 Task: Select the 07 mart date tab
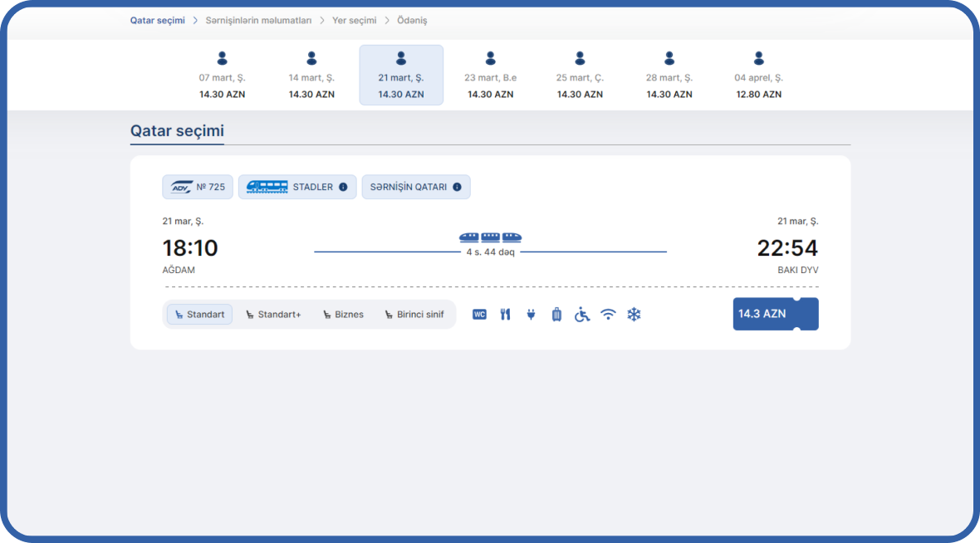pos(222,76)
